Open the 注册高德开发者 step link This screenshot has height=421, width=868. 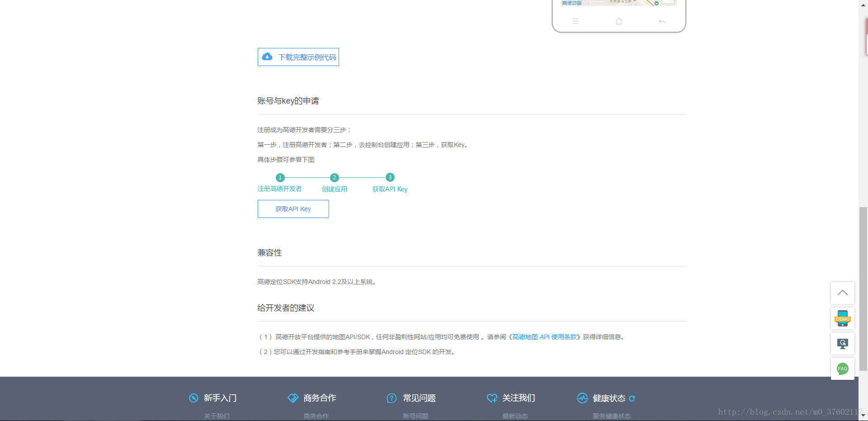(x=279, y=189)
